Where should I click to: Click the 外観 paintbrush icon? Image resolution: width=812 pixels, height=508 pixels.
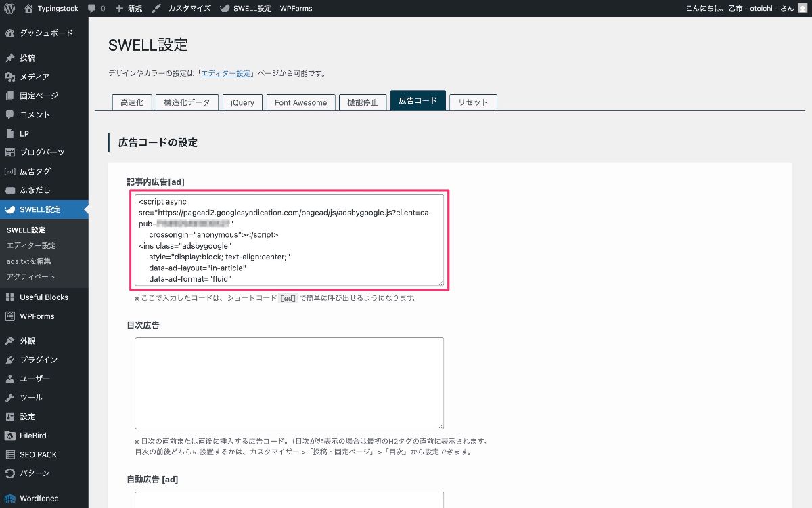(9, 341)
